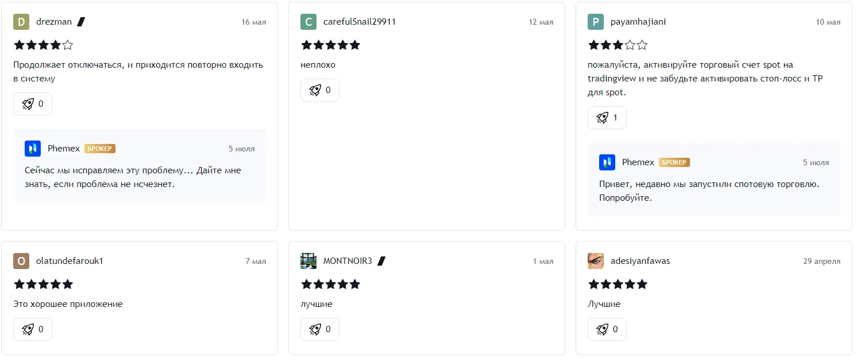Click drezman's green D avatar
The width and height of the screenshot is (868, 362).
point(21,22)
